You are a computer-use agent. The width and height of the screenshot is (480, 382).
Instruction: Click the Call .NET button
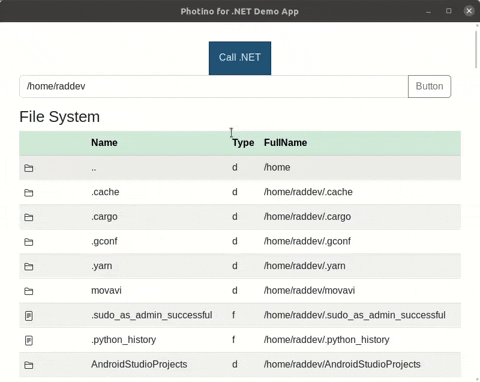tap(240, 58)
